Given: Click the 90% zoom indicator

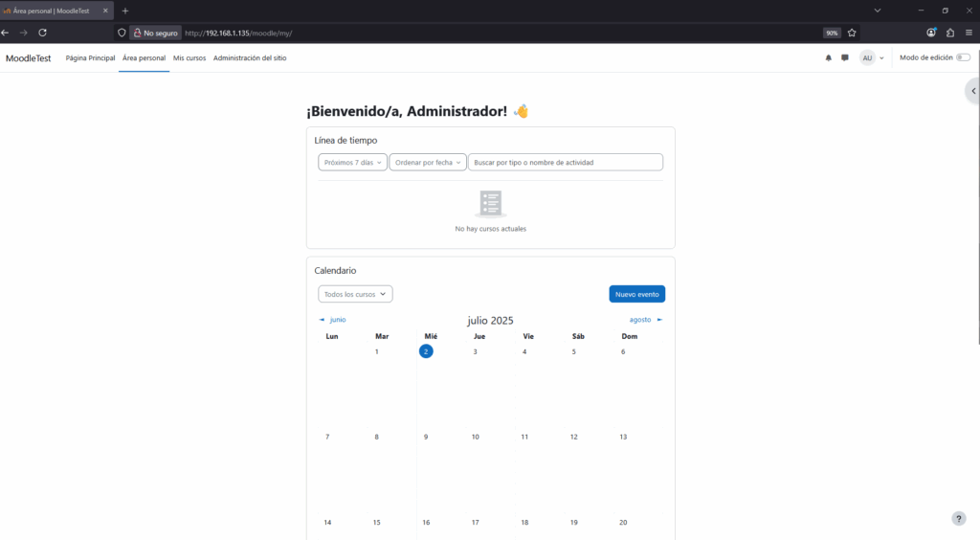Looking at the screenshot, I should (832, 34).
